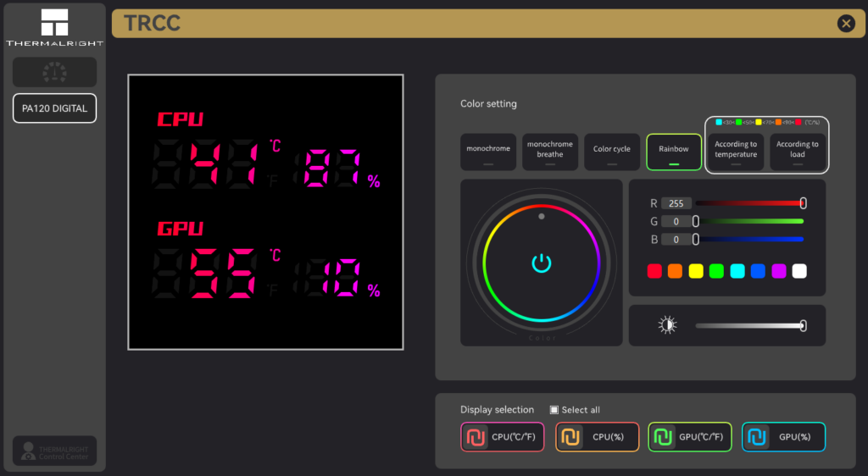Open the dashboard gauge icon button
Screen dimensions: 868x476
pos(54,72)
